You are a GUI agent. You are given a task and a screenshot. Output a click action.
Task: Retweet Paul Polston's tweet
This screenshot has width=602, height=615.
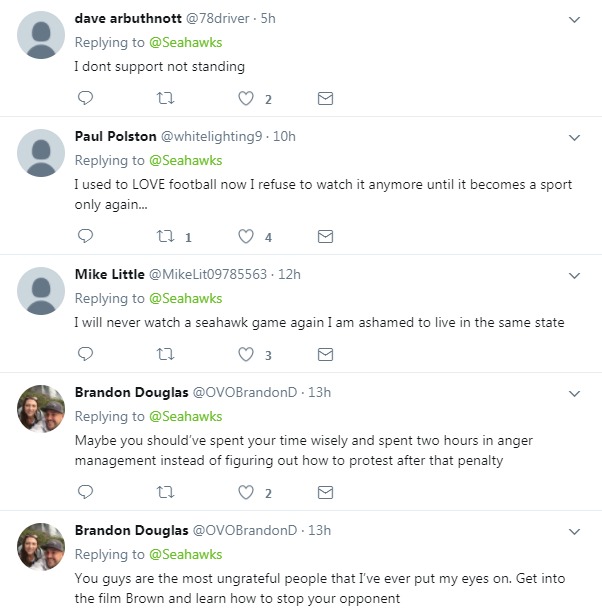coord(166,236)
